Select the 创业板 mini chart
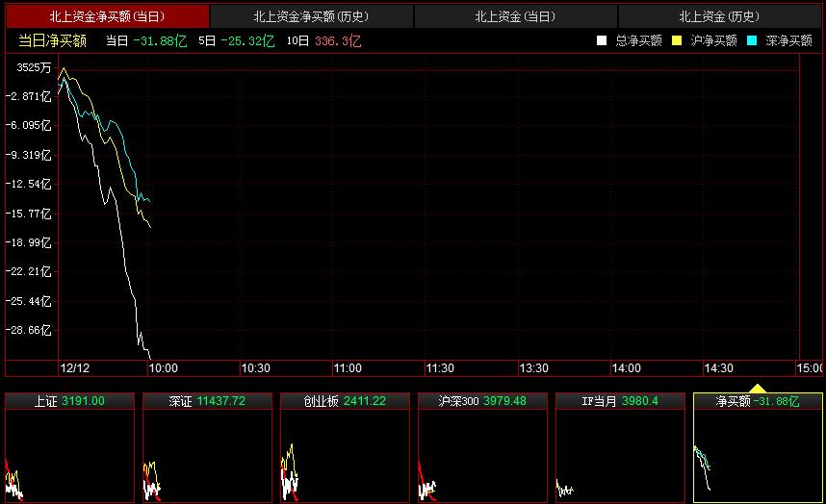 [345, 447]
